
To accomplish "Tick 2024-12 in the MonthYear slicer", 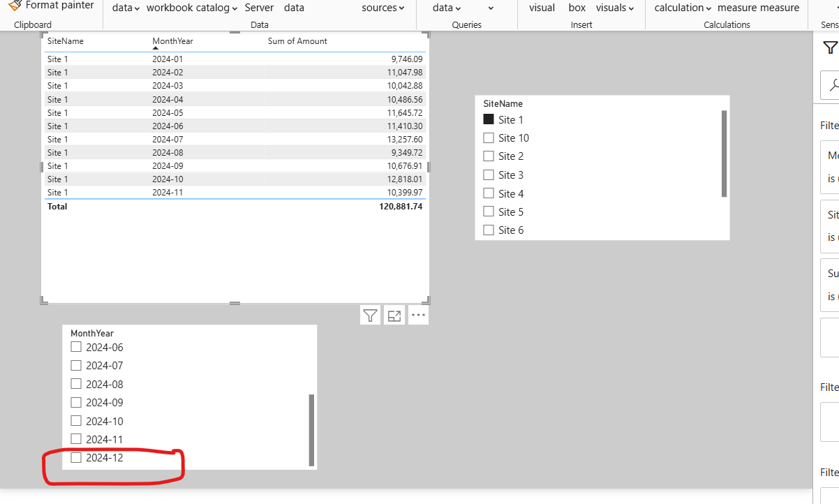I will [x=76, y=458].
